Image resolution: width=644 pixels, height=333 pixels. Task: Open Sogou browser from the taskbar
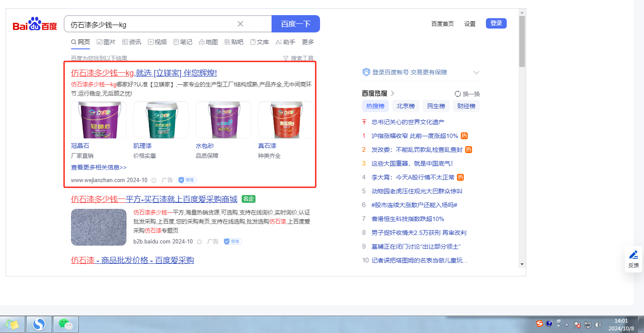(x=39, y=324)
